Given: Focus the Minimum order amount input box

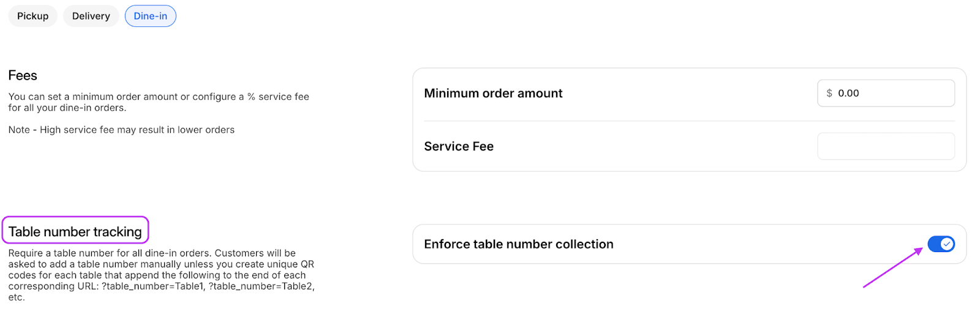Looking at the screenshot, I should point(894,93).
